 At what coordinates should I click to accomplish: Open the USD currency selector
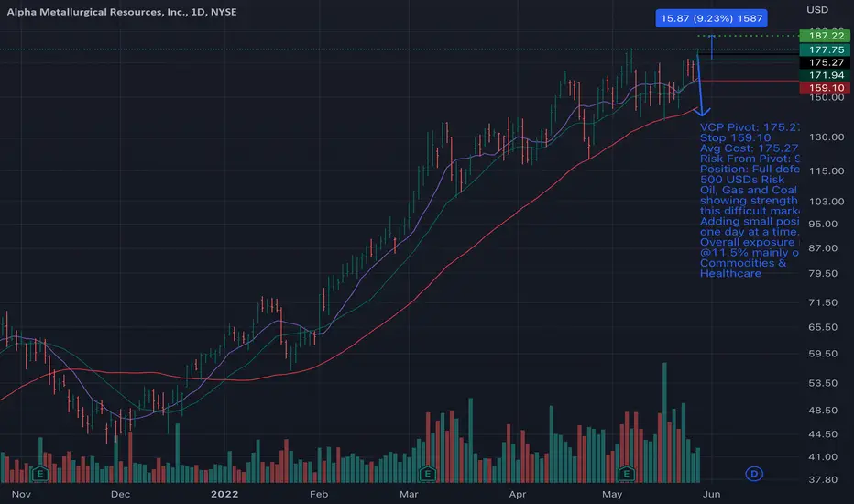point(817,10)
